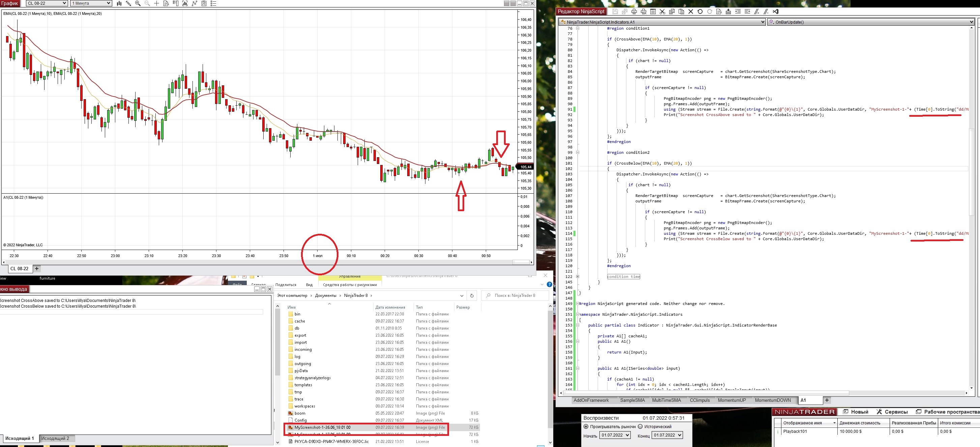Click undo arrow in NinjaScript editor toolbar

(x=700, y=12)
